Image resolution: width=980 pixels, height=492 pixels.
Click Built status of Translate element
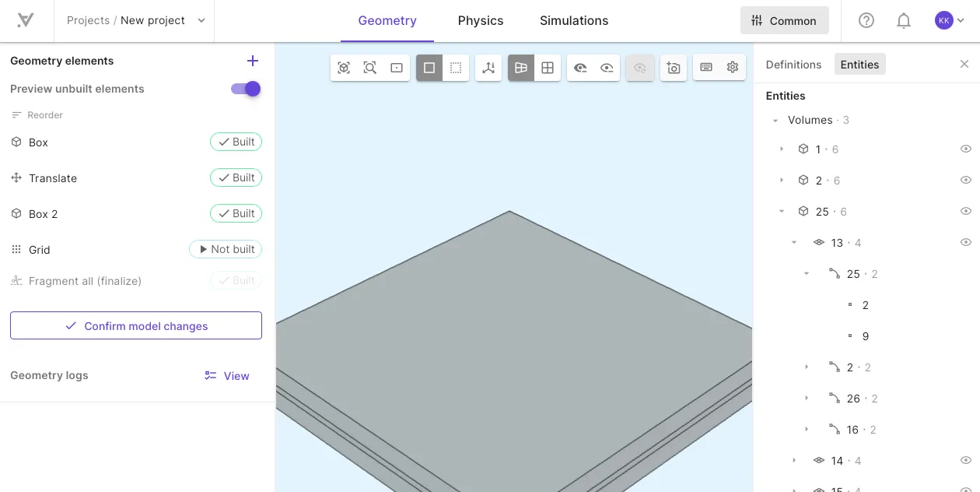tap(236, 177)
